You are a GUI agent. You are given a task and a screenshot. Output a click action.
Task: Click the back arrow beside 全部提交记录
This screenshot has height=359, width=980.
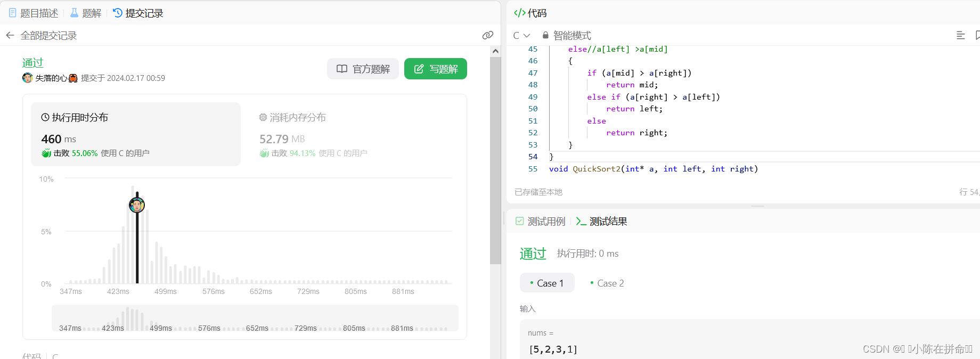(x=10, y=36)
